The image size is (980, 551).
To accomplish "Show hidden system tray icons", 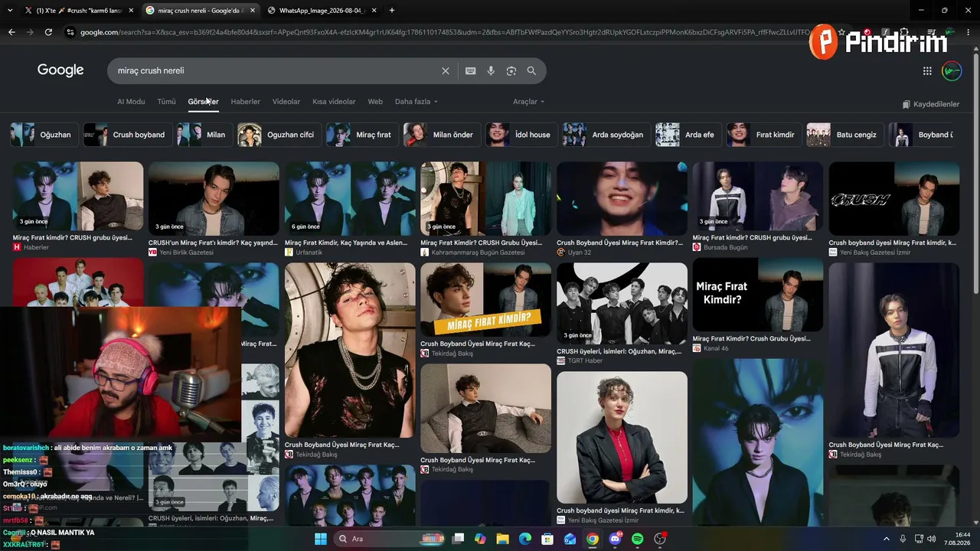I will pos(887,539).
